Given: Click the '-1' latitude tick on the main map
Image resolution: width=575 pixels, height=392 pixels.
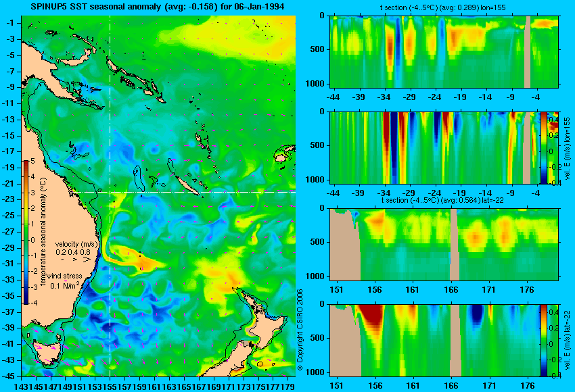Looking at the screenshot, I should coord(11,23).
